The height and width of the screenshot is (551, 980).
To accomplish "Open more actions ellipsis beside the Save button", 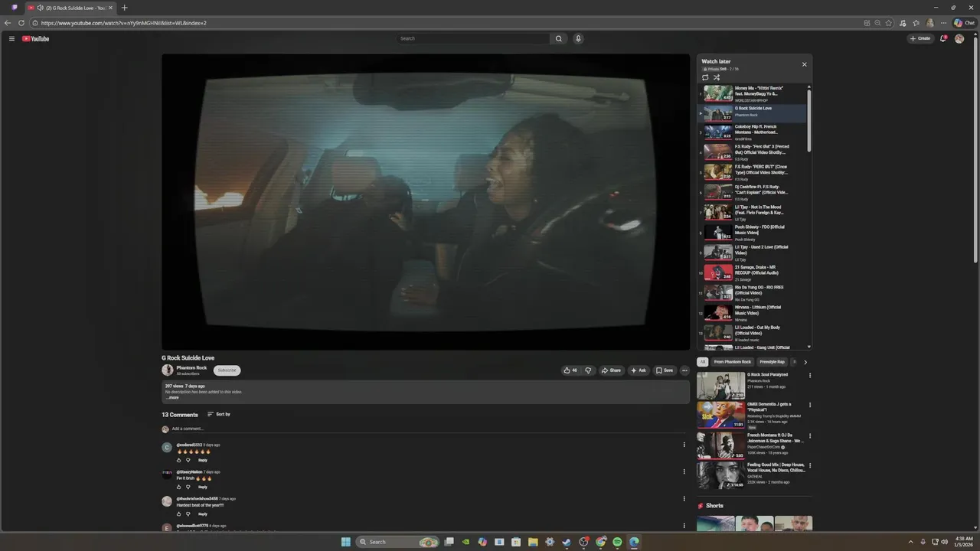I will [684, 370].
